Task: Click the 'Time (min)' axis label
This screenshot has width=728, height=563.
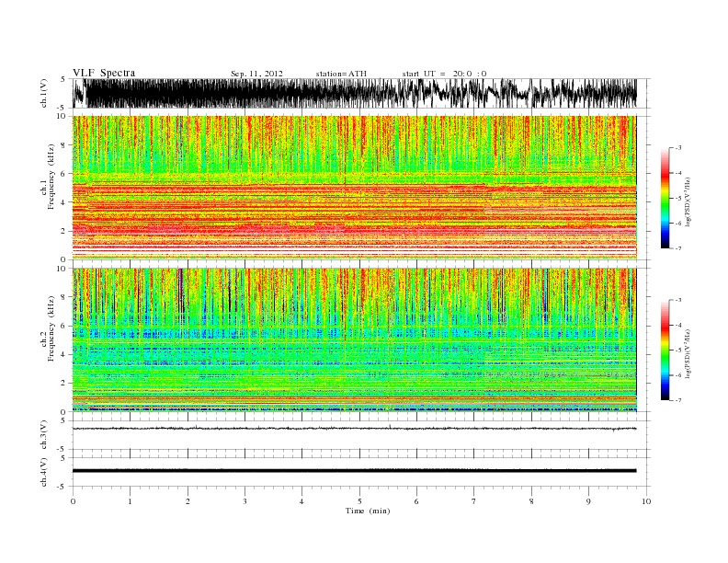Action: (x=368, y=511)
